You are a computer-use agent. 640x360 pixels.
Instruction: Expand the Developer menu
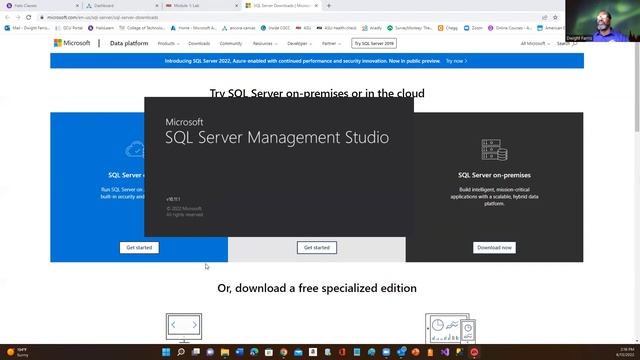300,44
